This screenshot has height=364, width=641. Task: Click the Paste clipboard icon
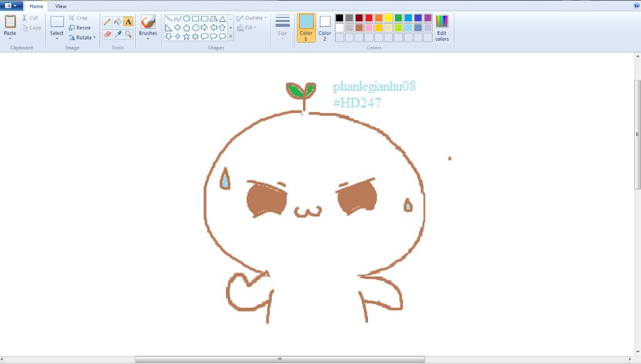point(10,21)
